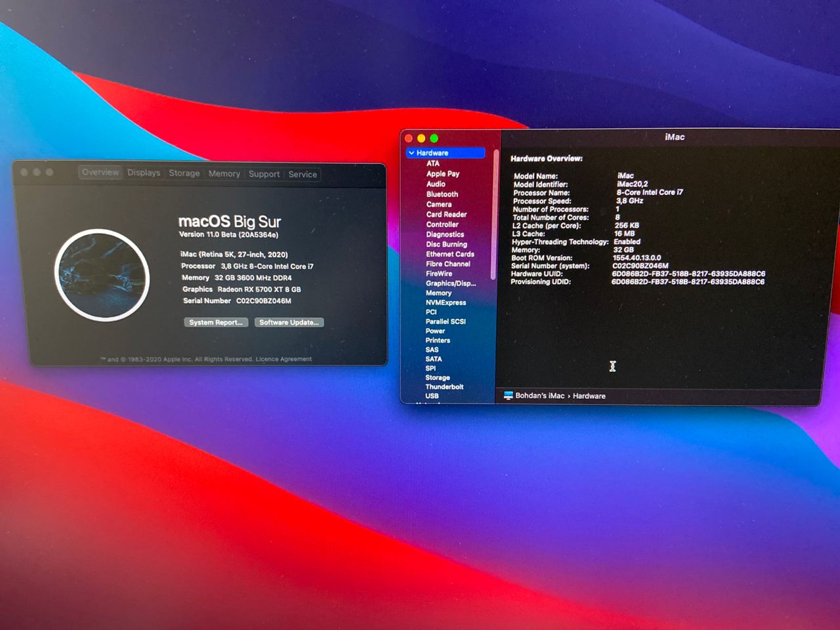Image resolution: width=840 pixels, height=630 pixels.
Task: Select Card Reader in the sidebar
Action: (x=446, y=215)
